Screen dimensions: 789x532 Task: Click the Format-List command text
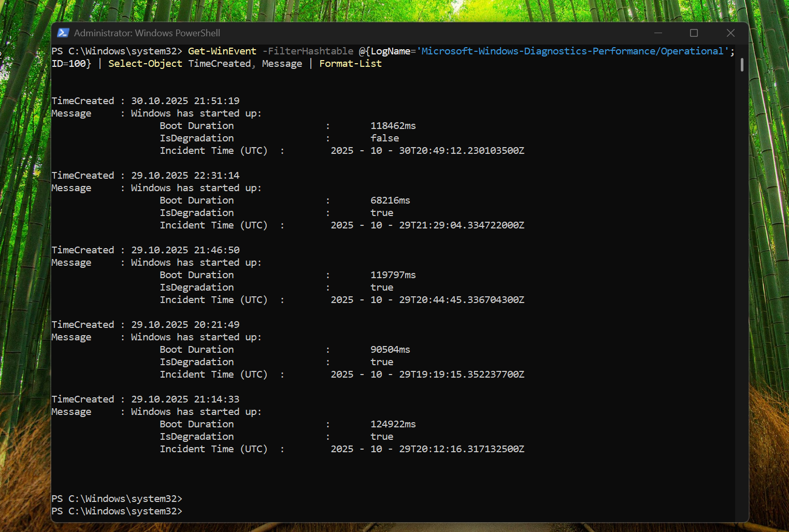(x=350, y=63)
